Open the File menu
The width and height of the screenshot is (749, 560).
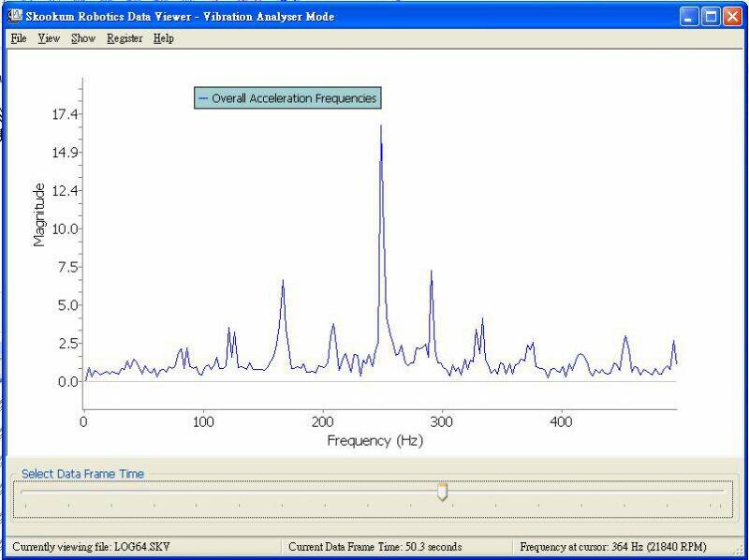[x=19, y=38]
